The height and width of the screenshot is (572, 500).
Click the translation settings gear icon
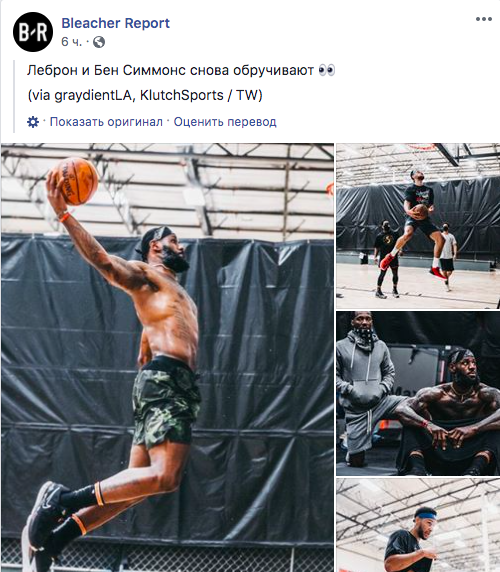click(33, 122)
